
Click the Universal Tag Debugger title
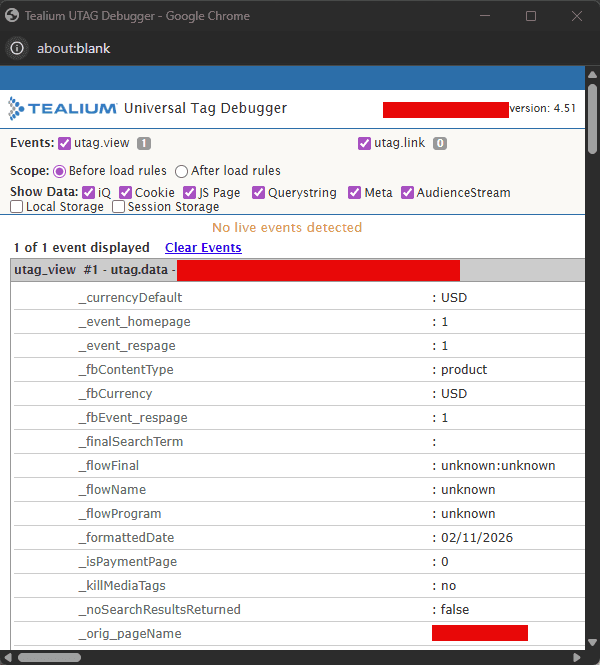click(205, 109)
